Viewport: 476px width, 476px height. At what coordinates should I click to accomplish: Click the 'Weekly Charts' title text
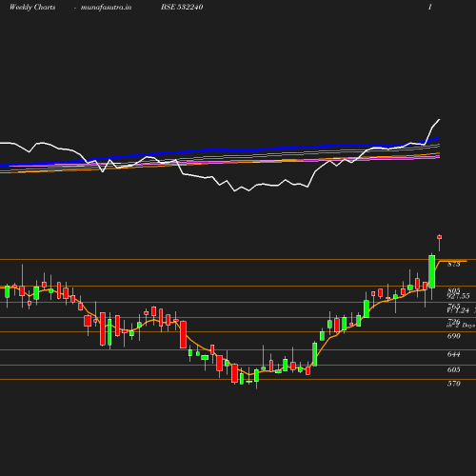click(x=32, y=8)
